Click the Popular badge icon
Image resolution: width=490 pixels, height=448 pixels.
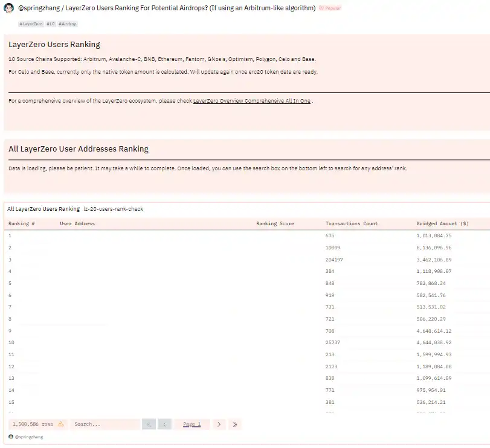(321, 8)
